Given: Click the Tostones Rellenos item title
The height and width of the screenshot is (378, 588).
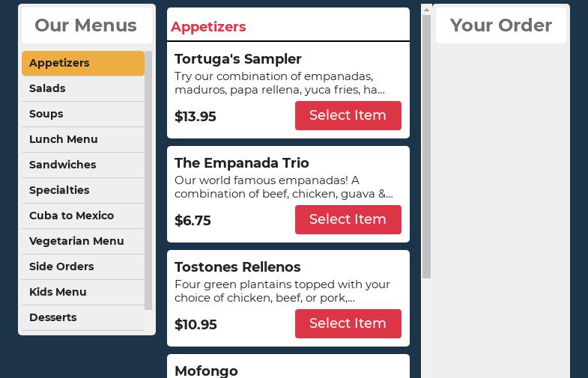Looking at the screenshot, I should (x=237, y=267).
